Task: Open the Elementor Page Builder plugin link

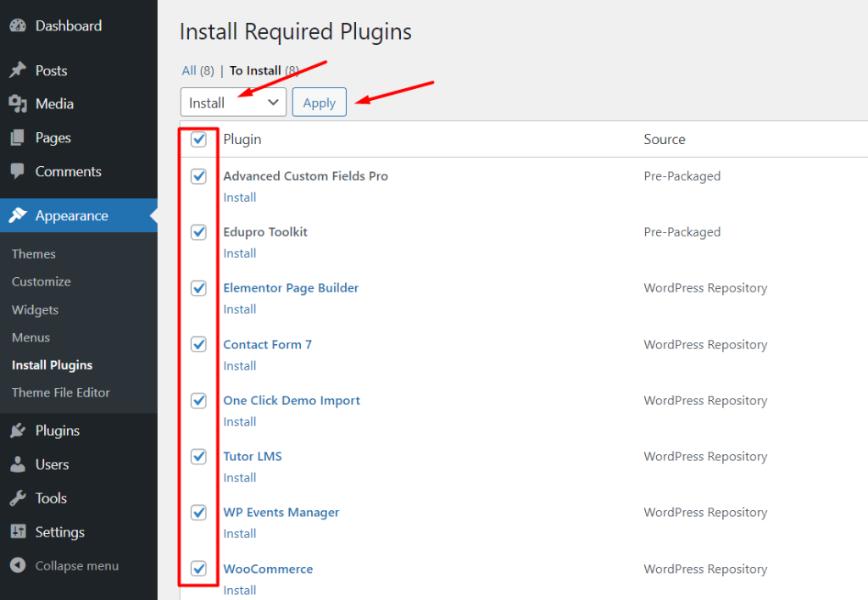Action: click(x=291, y=288)
